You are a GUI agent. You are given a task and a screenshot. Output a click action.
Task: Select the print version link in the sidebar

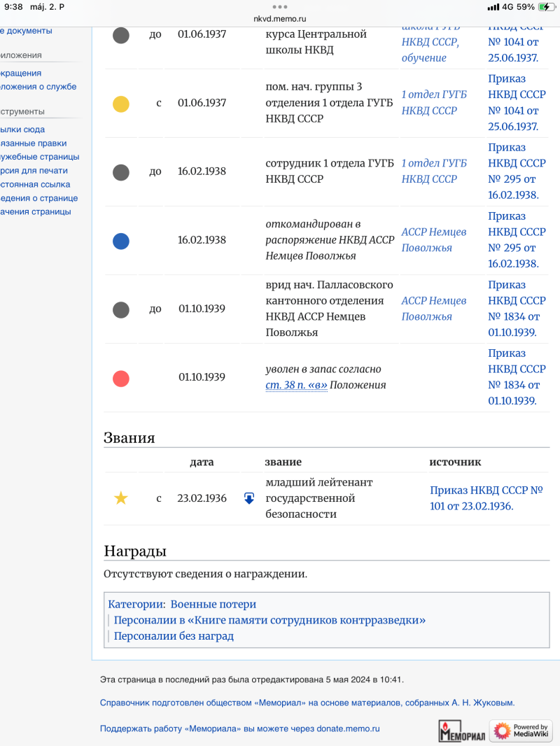[x=35, y=171]
